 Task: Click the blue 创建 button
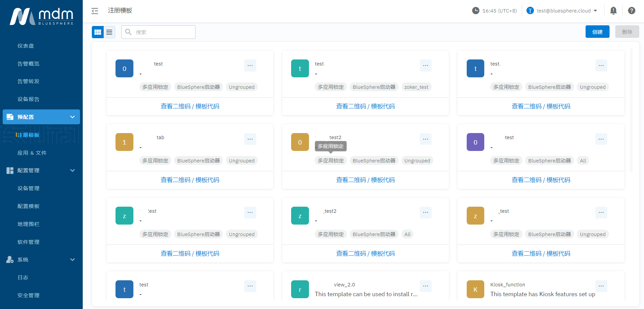(597, 32)
